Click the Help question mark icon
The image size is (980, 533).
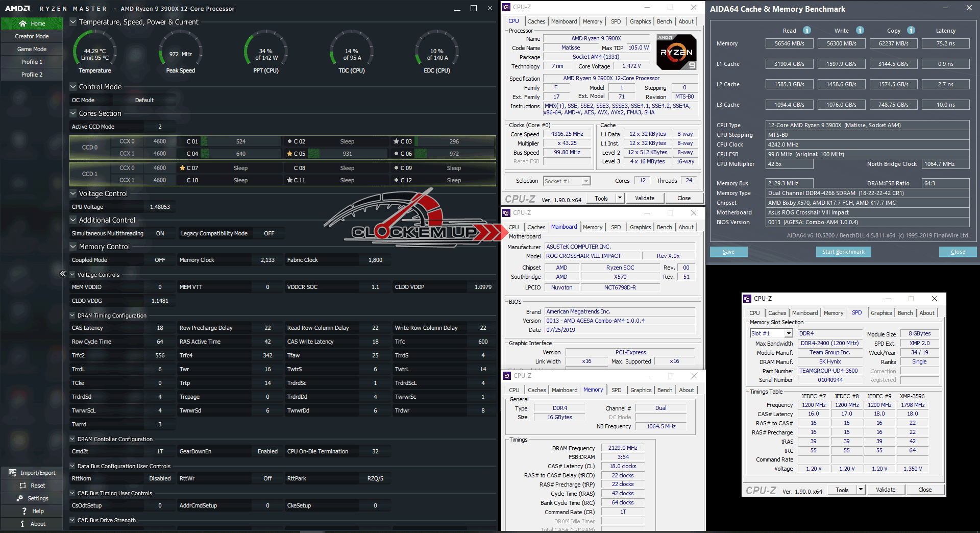coord(23,511)
